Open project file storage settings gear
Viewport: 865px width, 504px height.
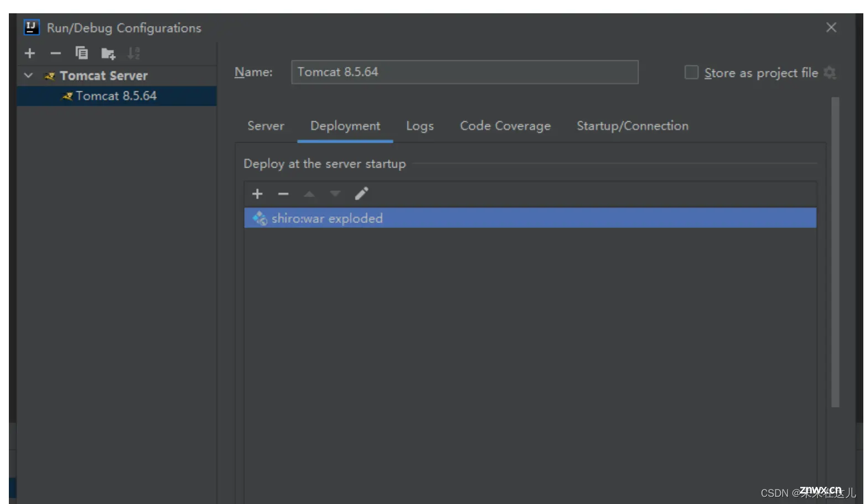pos(829,72)
